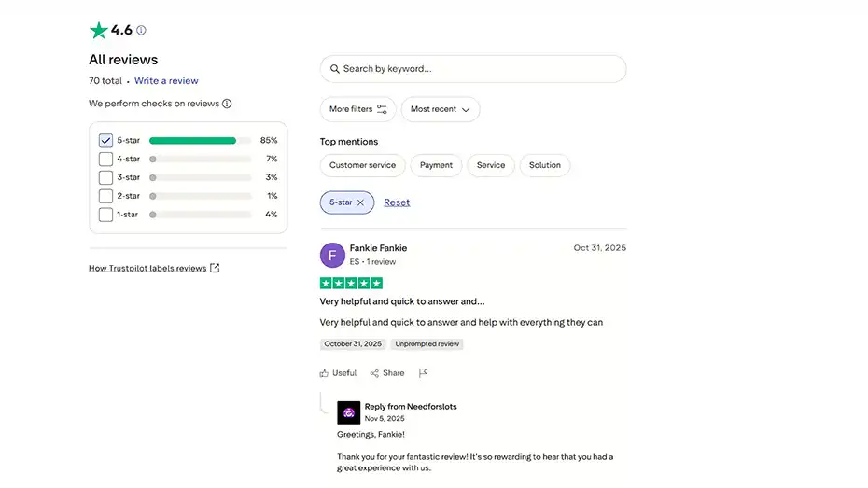Expand the More filters options
This screenshot has height=488, width=868.
(x=357, y=109)
